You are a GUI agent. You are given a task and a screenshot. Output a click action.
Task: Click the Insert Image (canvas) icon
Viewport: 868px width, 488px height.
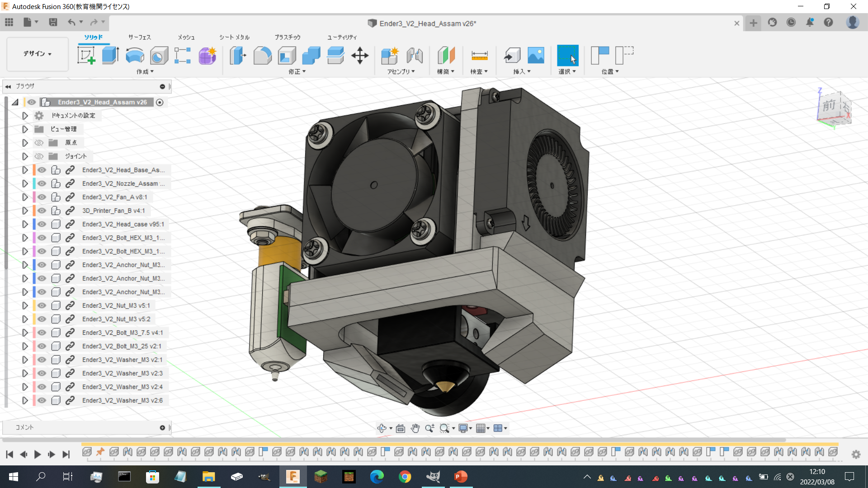click(536, 56)
